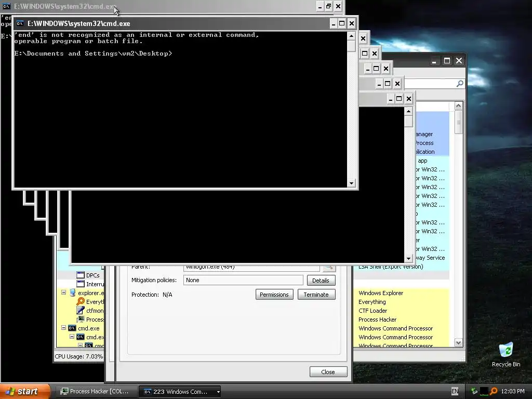Click the DPCs window icon in process tree

(81, 275)
